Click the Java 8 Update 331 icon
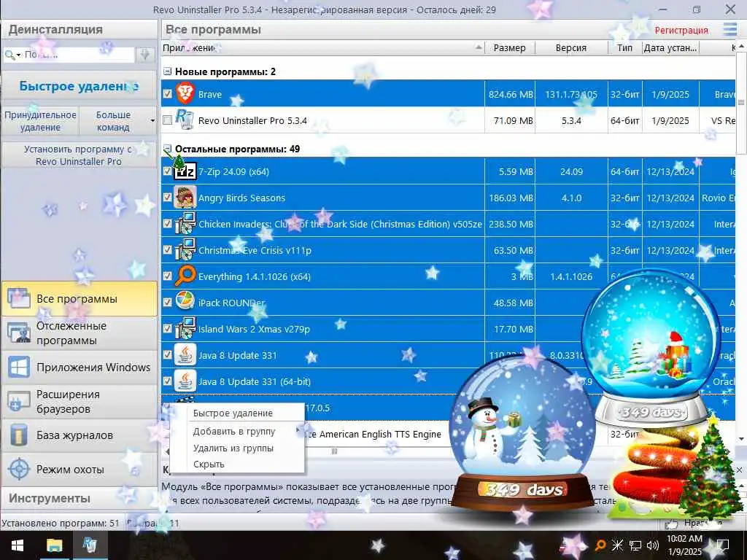Screen dimensions: 747x560 [x=185, y=355]
